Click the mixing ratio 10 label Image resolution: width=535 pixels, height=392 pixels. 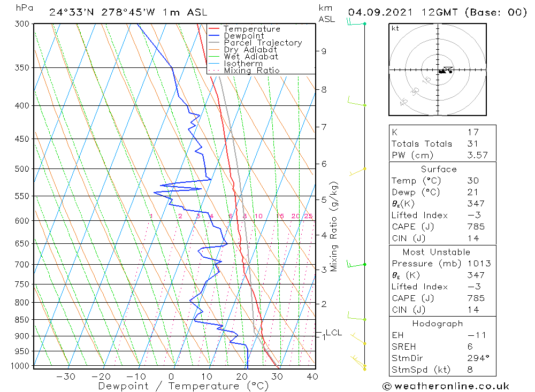pyautogui.click(x=258, y=216)
